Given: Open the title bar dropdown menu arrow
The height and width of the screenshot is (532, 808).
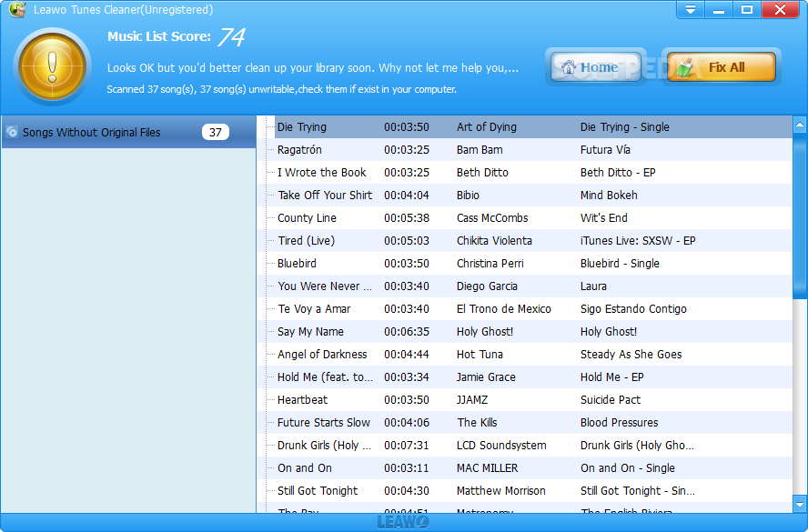Looking at the screenshot, I should (x=690, y=10).
